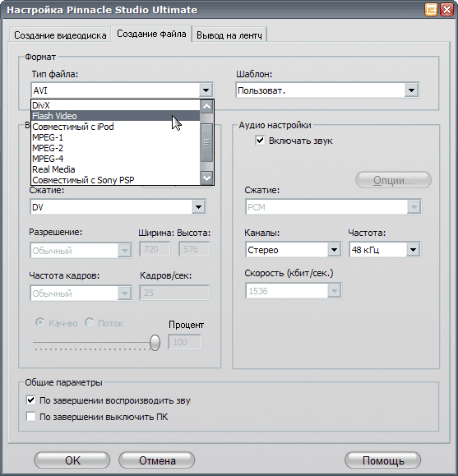Viewport: 458px width, 476px height.
Task: Click the Высота field with 576
Action: 194,249
